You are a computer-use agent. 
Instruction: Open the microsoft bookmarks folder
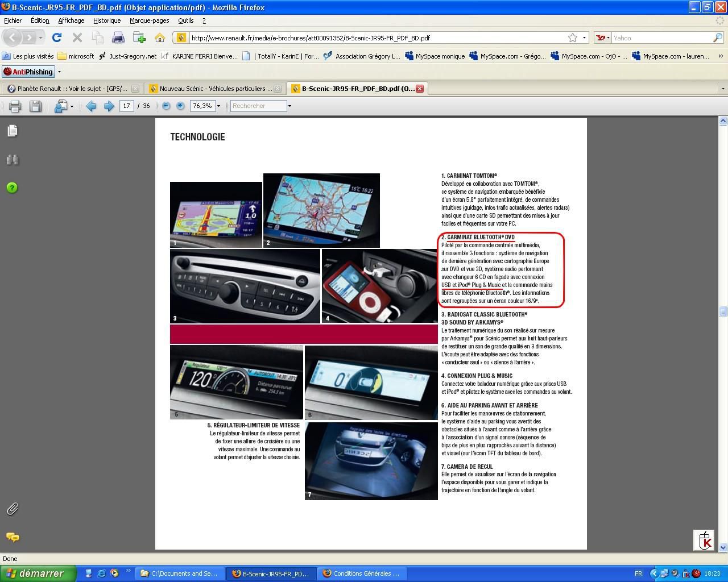click(x=76, y=56)
